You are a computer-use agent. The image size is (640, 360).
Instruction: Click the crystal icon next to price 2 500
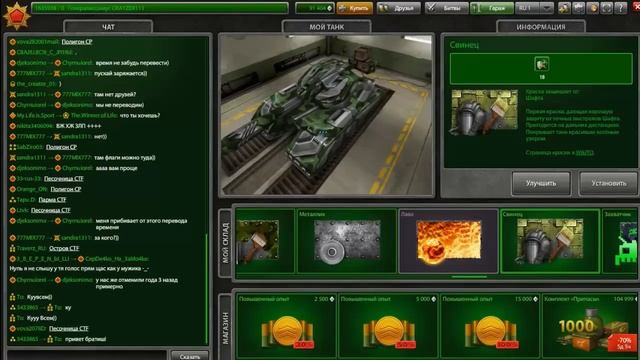point(331,299)
